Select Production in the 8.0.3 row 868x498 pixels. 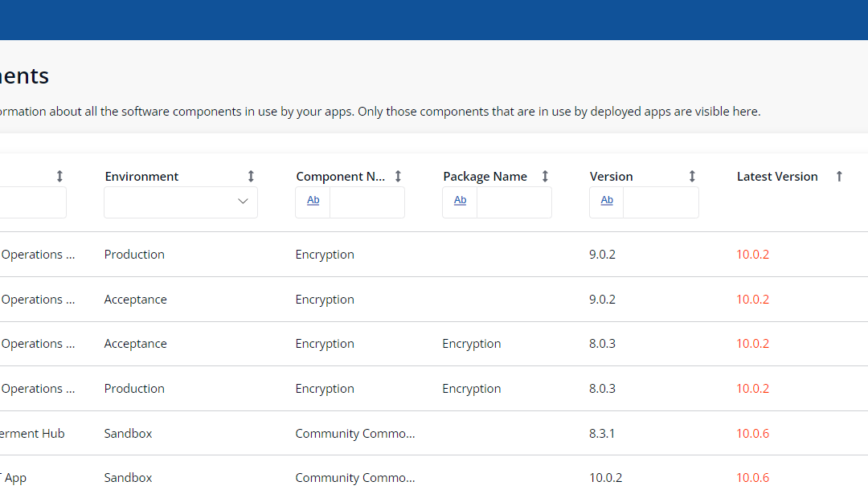tap(134, 389)
